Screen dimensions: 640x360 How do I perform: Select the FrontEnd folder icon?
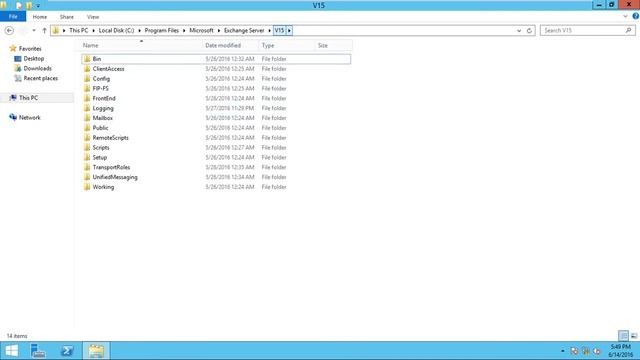(87, 98)
